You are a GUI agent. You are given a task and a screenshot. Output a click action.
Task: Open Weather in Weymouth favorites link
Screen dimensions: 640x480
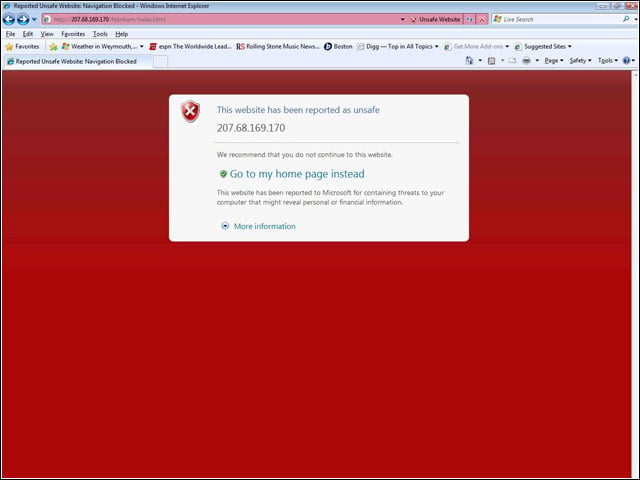99,47
